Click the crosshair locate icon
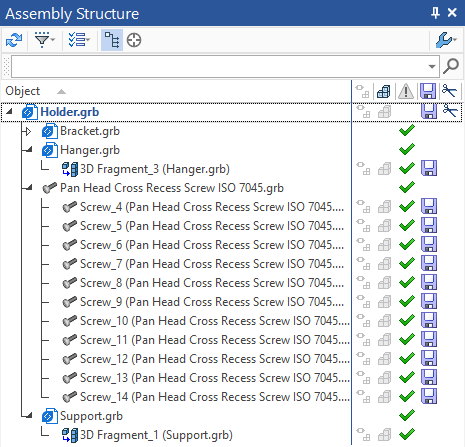Screen dimensions: 465x447 [x=134, y=40]
